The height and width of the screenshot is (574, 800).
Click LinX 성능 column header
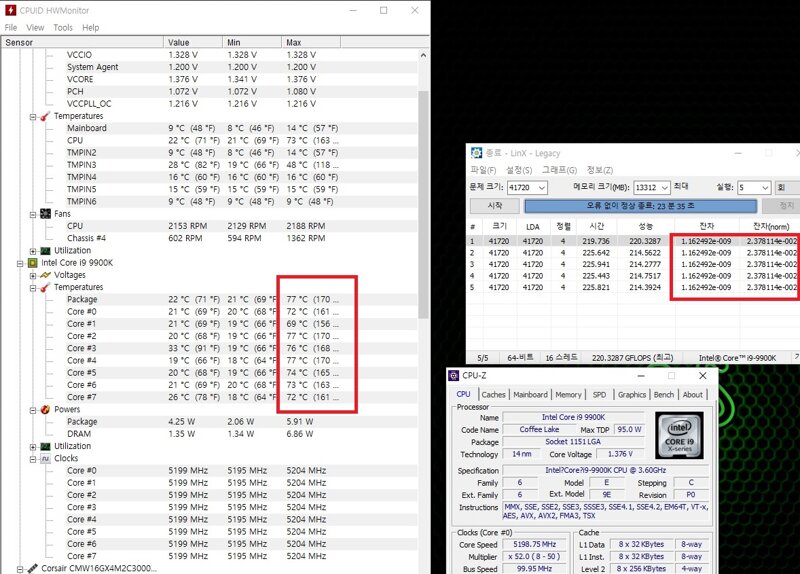click(x=645, y=226)
